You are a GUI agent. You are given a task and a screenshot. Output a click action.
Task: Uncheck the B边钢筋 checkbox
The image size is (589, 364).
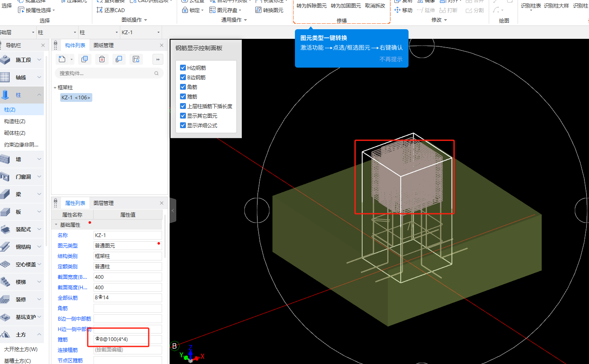pyautogui.click(x=183, y=77)
